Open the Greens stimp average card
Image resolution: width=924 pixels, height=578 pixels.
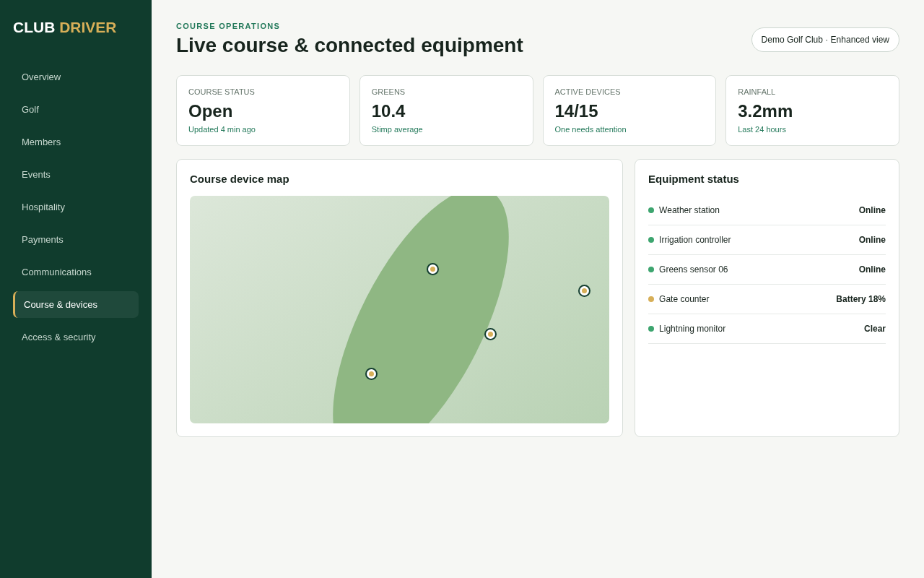pyautogui.click(x=446, y=111)
